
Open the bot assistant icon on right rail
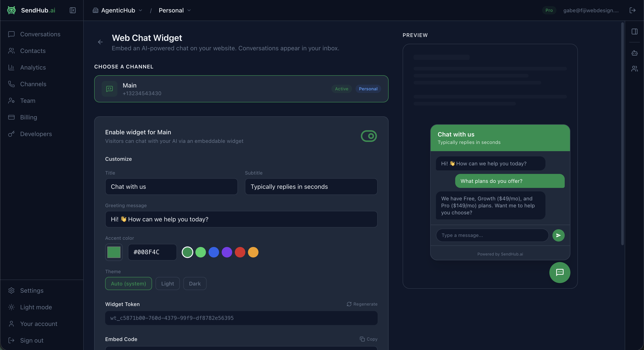click(635, 53)
